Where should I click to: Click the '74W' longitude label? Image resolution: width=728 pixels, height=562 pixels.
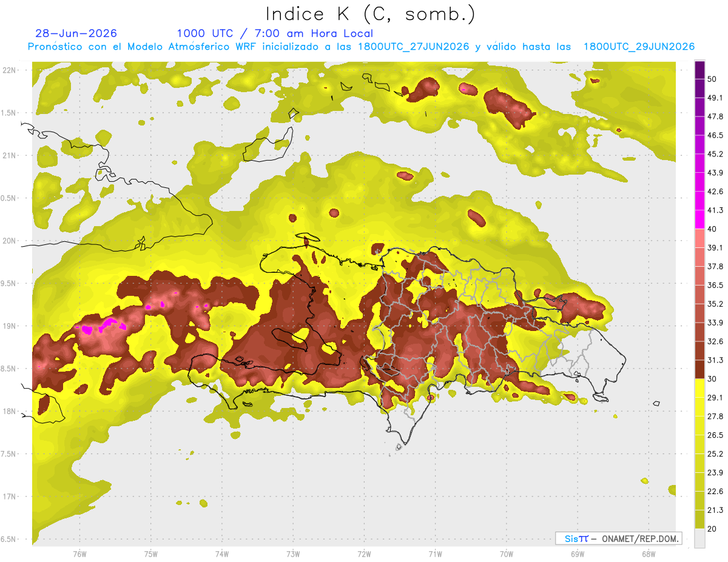[x=221, y=554]
